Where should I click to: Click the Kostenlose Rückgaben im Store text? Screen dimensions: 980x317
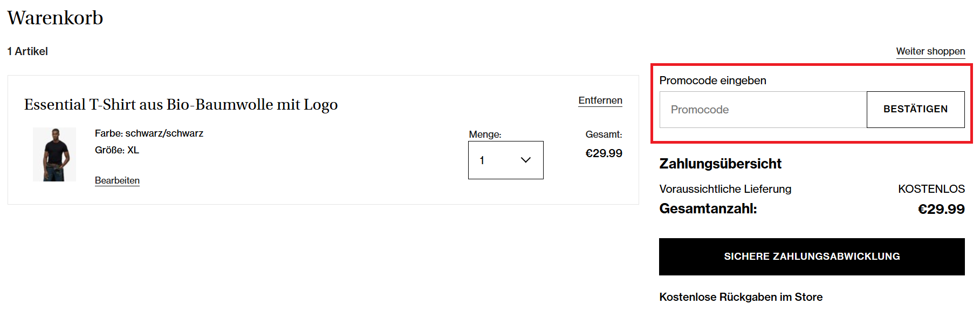point(741,296)
